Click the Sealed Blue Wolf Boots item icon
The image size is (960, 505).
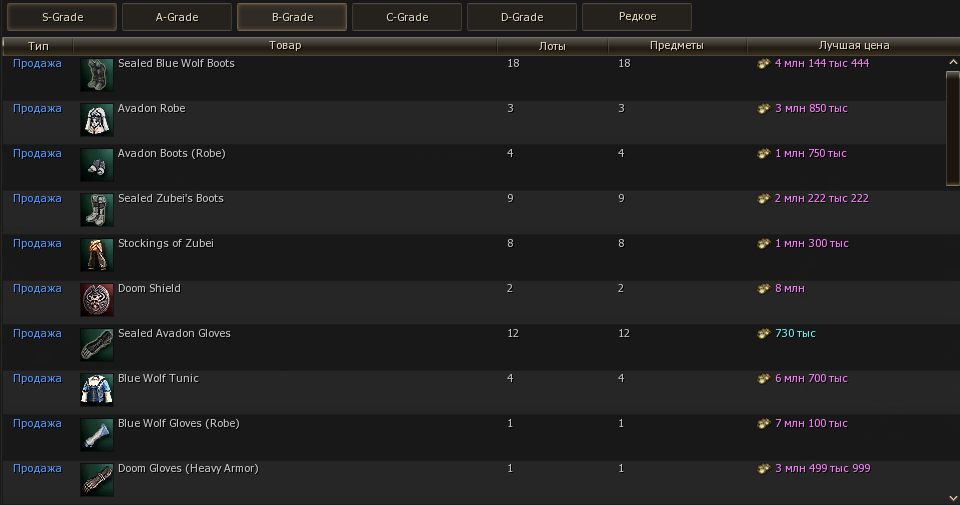pyautogui.click(x=97, y=75)
